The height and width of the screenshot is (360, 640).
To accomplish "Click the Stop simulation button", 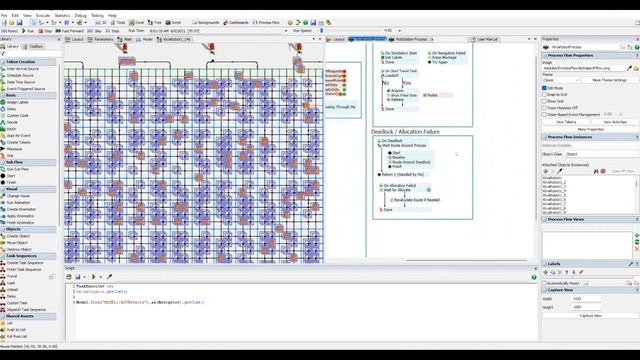I will click(45, 31).
